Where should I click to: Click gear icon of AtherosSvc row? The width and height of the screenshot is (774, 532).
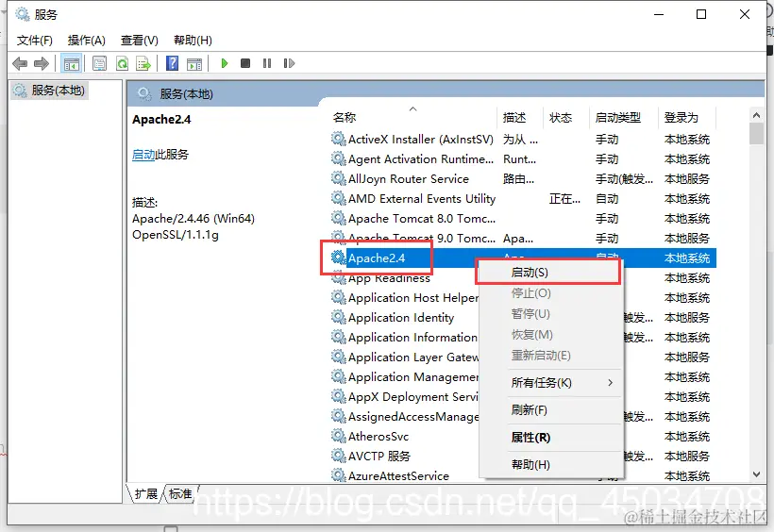click(338, 436)
